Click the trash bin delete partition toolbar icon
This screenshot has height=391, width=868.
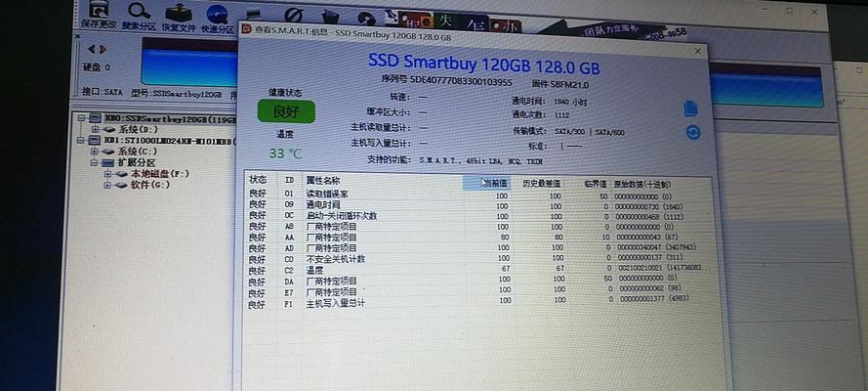pyautogui.click(x=331, y=18)
